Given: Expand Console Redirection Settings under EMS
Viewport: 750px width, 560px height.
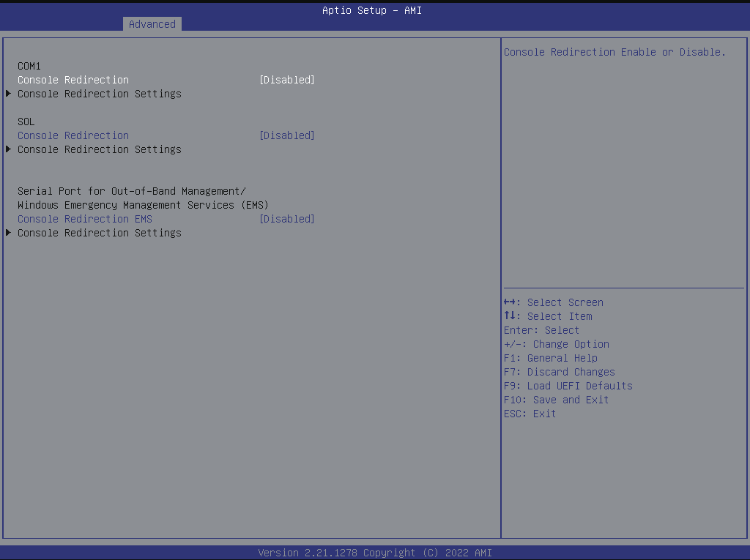Looking at the screenshot, I should (99, 233).
